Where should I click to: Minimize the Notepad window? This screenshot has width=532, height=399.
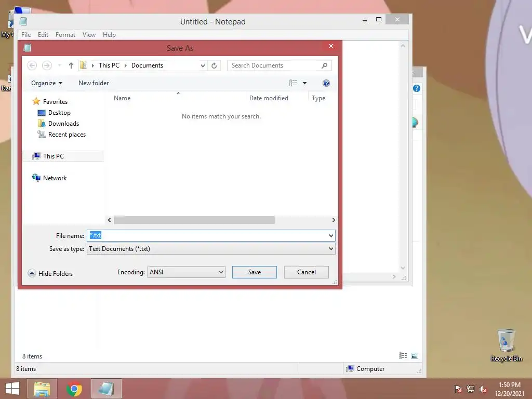point(365,20)
